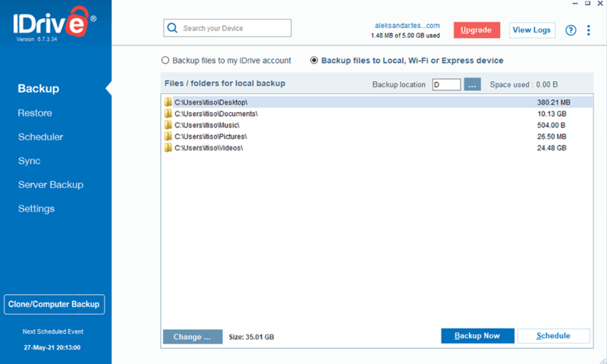Click the Music folder icon

168,125
